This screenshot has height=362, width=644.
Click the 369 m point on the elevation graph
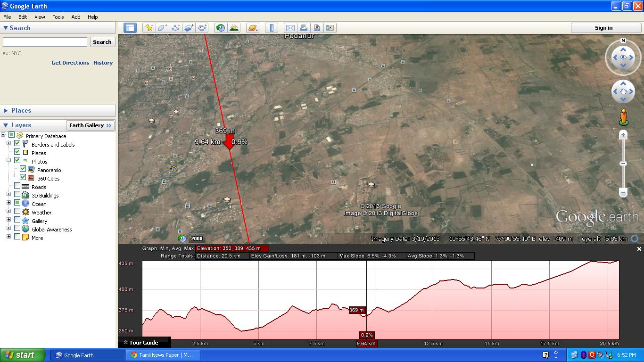[366, 315]
